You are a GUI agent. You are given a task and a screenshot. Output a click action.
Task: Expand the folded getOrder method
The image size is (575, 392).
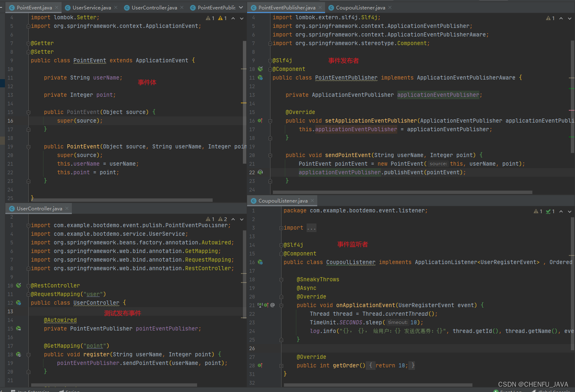281,365
